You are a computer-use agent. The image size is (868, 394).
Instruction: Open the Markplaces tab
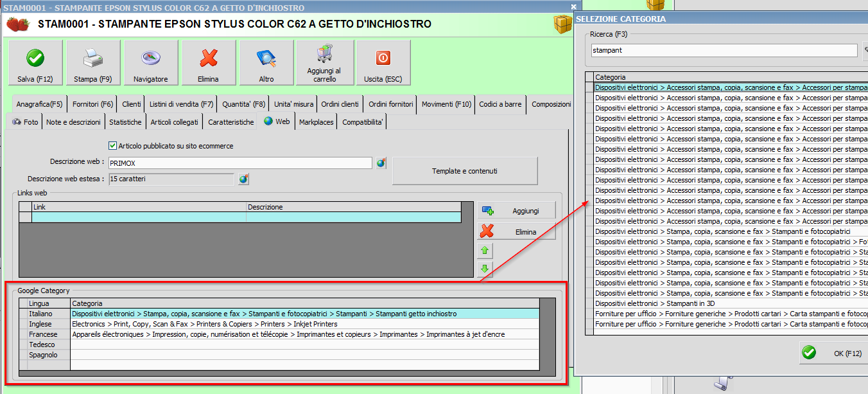317,121
